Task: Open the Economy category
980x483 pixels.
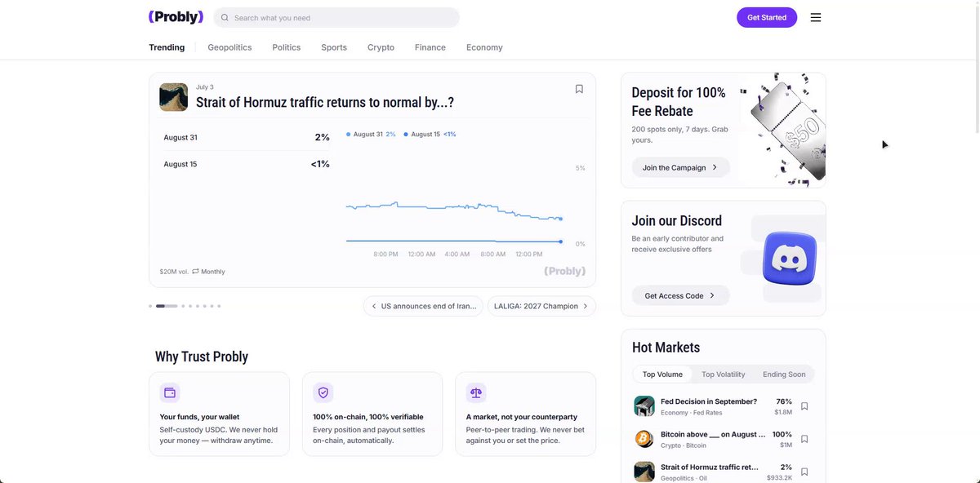Action: [x=484, y=47]
